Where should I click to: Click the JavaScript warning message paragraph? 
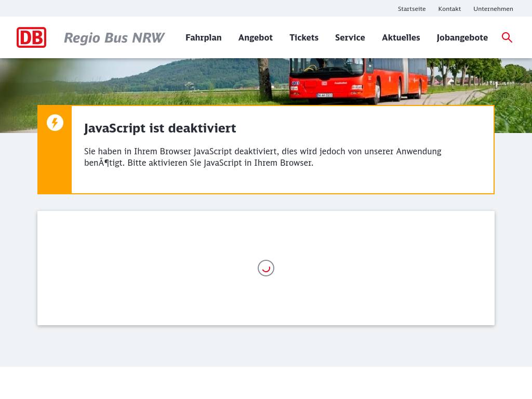tap(262, 157)
